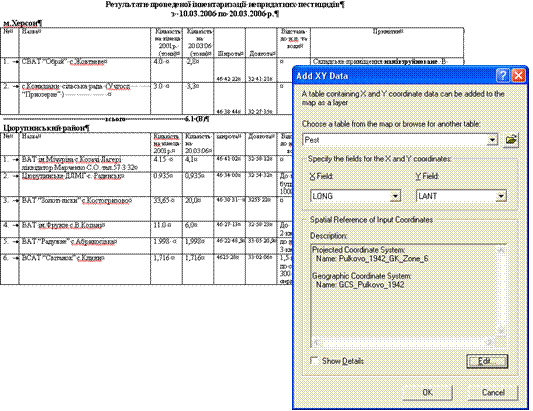The height and width of the screenshot is (411, 533).
Task: Click the document title line with 'Результати'
Action: (225, 5)
